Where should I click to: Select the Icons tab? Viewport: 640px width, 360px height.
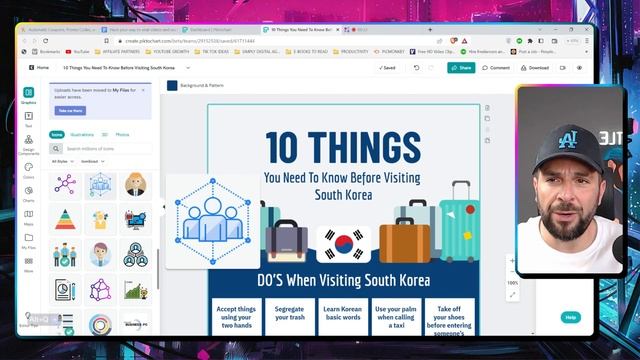(x=57, y=135)
